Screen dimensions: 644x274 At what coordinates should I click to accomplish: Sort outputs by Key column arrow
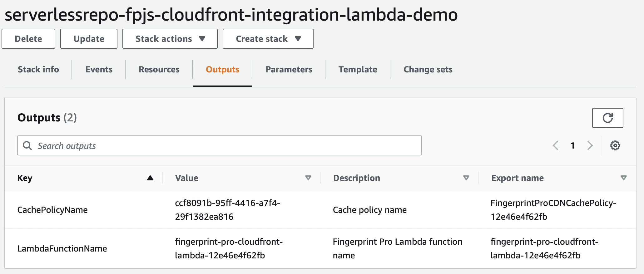coord(150,178)
